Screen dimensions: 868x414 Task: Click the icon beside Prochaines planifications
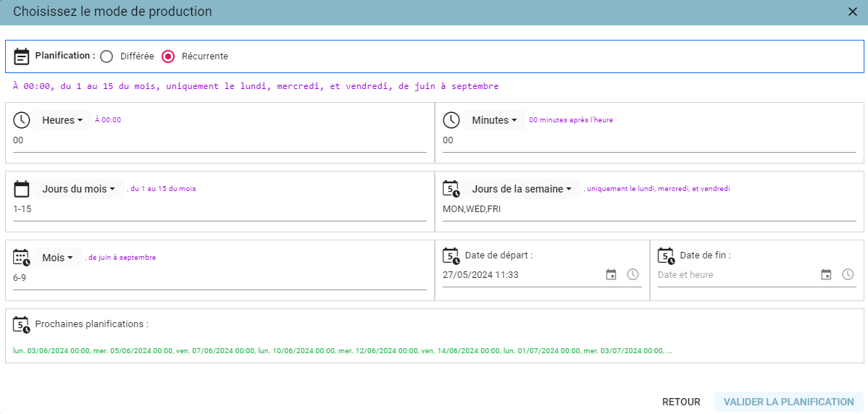21,324
